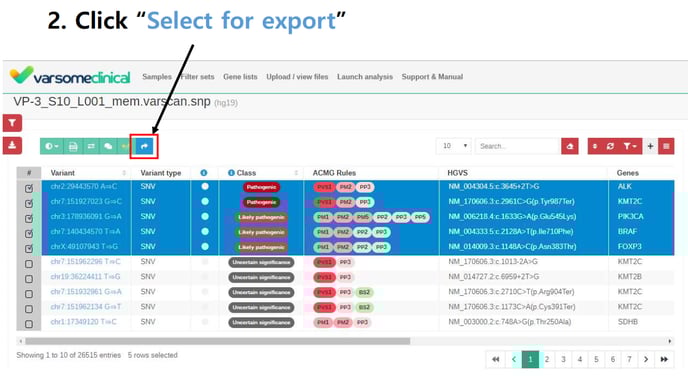Click the red download button on left sidebar
Viewport: 688px width, 380px height.
(x=12, y=146)
